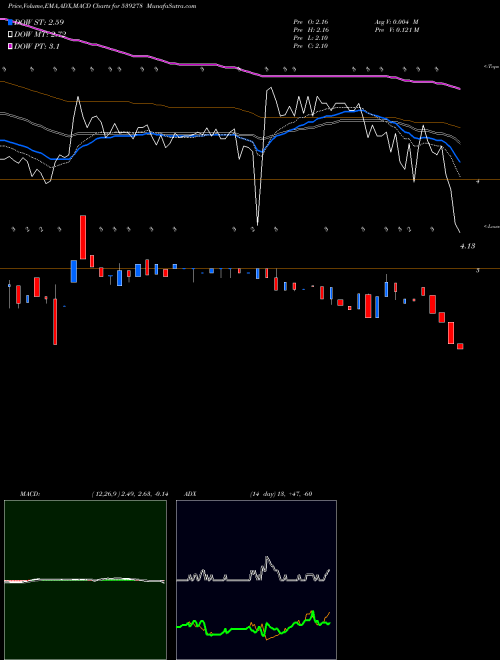The height and width of the screenshot is (660, 500).
Task: Select the 'DOW ST: 2.59' legend text
Action: (x=39, y=22)
